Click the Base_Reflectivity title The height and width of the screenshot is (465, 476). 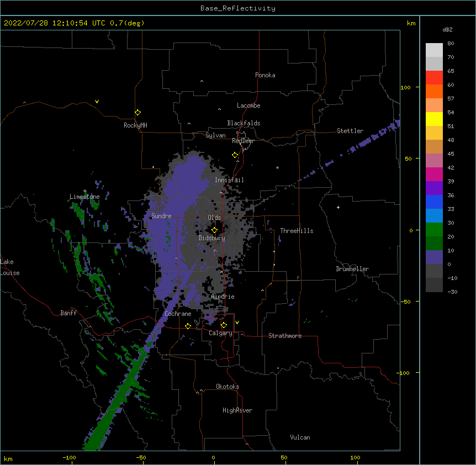pyautogui.click(x=238, y=8)
